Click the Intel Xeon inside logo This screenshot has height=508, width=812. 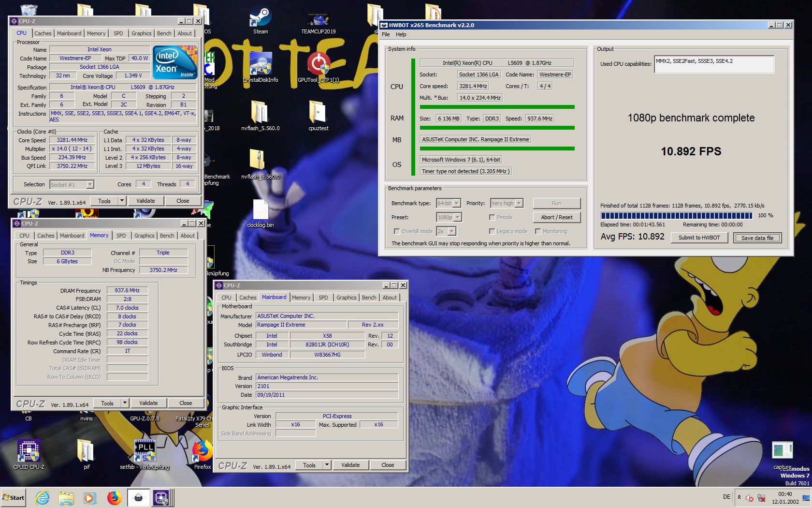(x=175, y=62)
